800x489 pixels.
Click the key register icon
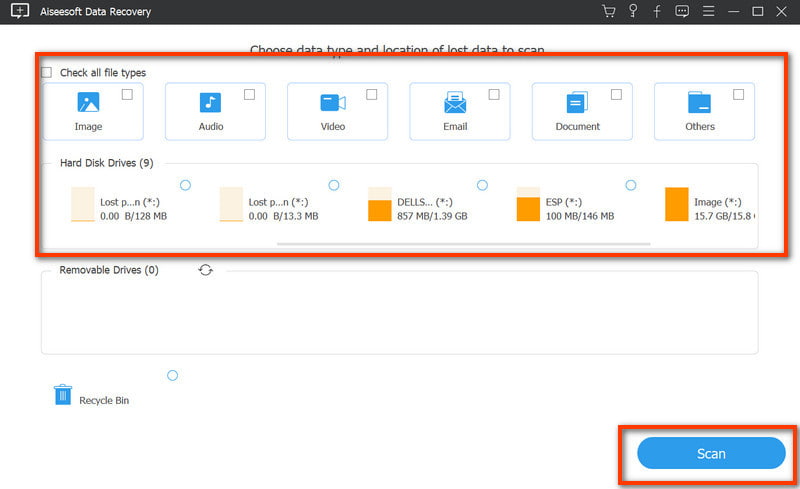click(633, 11)
